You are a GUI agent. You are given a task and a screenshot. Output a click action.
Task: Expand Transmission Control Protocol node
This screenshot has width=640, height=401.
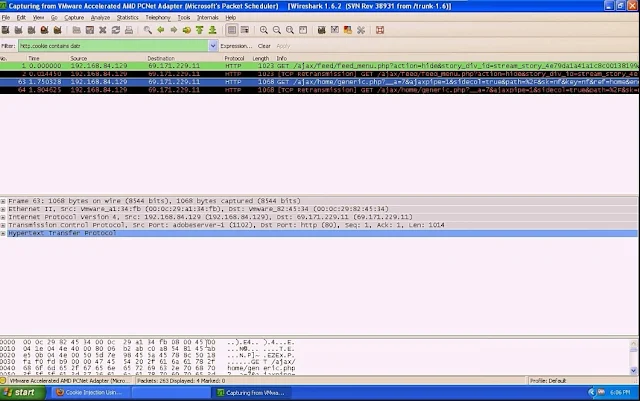pyautogui.click(x=3, y=225)
